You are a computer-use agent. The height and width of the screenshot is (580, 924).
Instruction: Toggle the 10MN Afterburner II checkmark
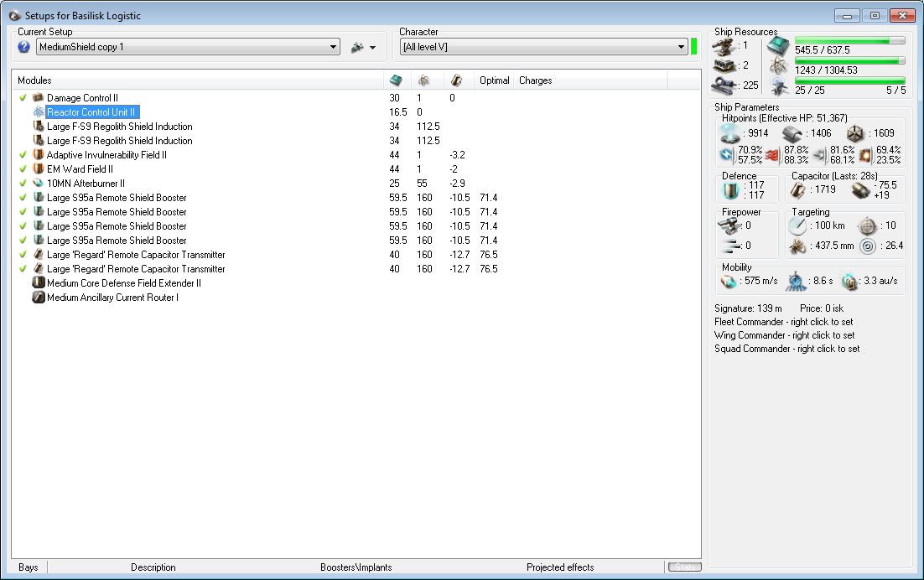[23, 183]
